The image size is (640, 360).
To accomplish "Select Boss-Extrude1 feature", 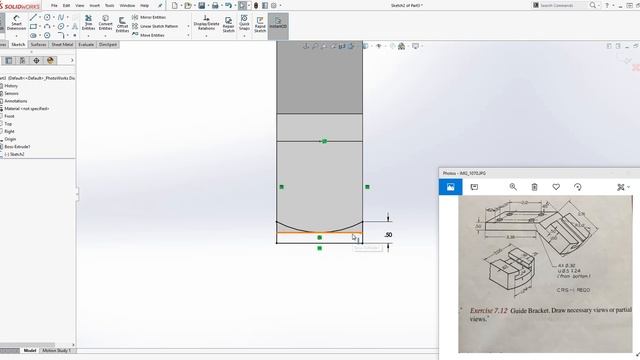I will (17, 147).
